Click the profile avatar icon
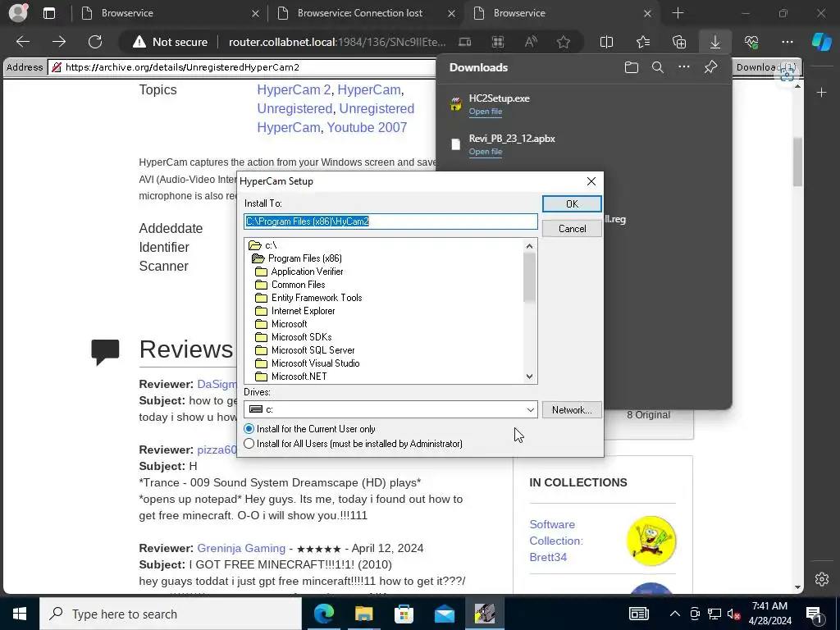This screenshot has width=840, height=630. (18, 13)
